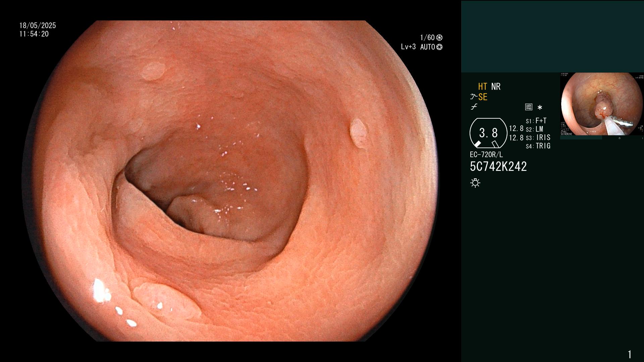
Task: Click the slashed F icon below SE
Action: (474, 107)
